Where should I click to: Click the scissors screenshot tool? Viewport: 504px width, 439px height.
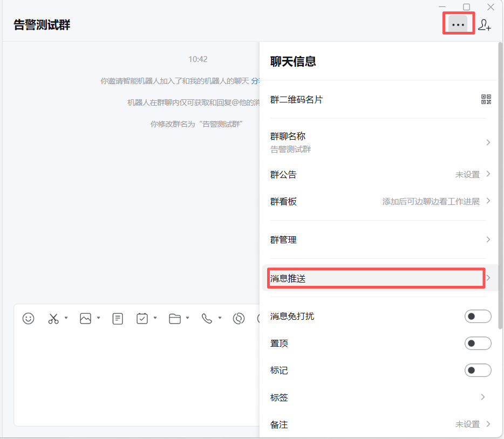click(53, 319)
